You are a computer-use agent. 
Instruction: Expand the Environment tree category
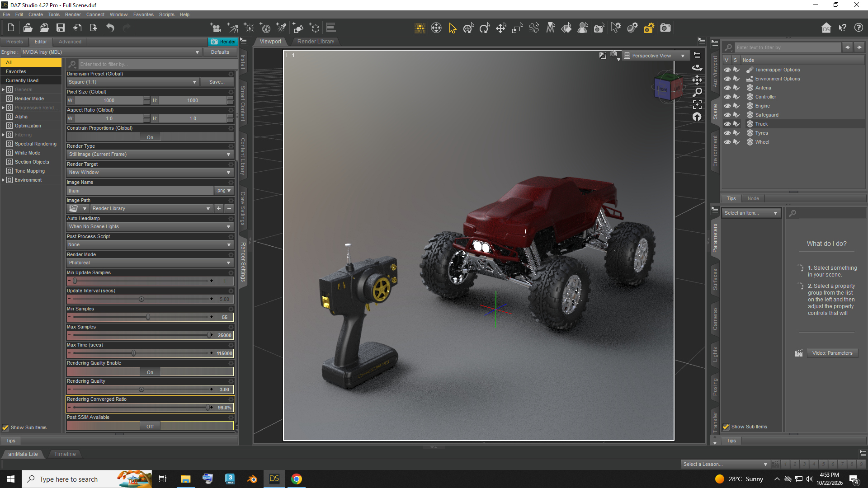[x=3, y=180]
